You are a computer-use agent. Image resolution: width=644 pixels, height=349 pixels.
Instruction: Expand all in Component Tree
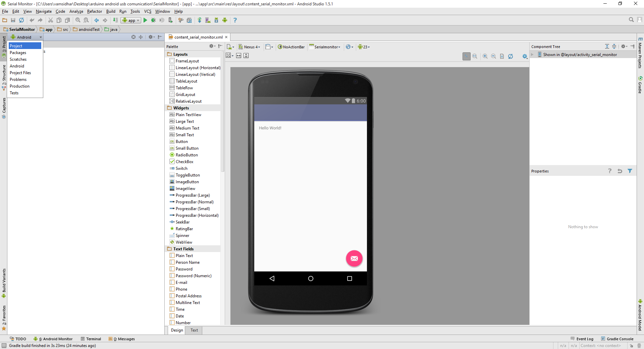pos(607,46)
